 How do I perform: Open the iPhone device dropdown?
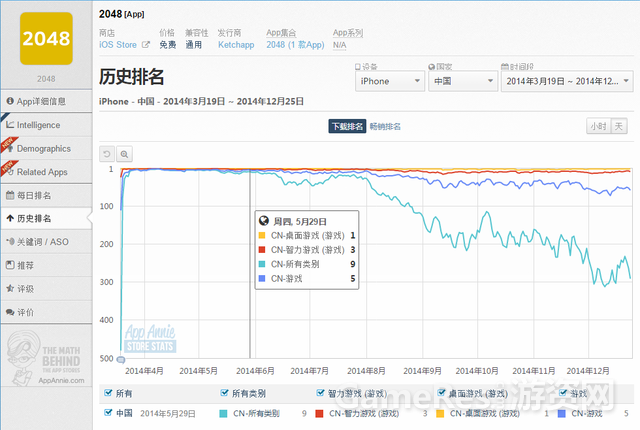click(x=390, y=81)
